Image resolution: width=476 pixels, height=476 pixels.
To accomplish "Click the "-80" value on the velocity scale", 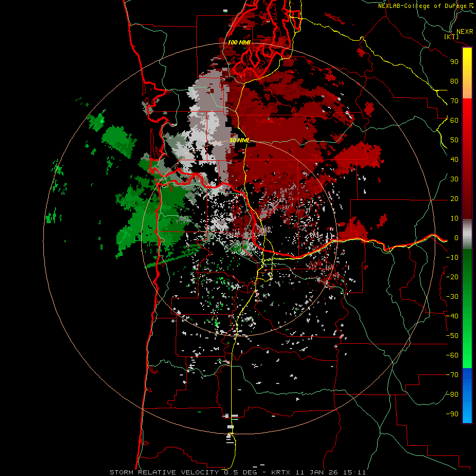I will coord(452,395).
